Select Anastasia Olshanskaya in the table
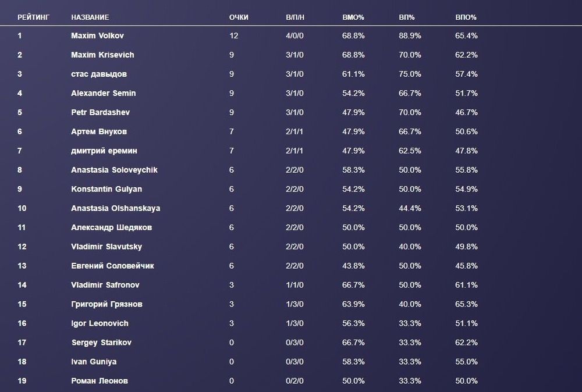The image size is (582, 392). (115, 209)
